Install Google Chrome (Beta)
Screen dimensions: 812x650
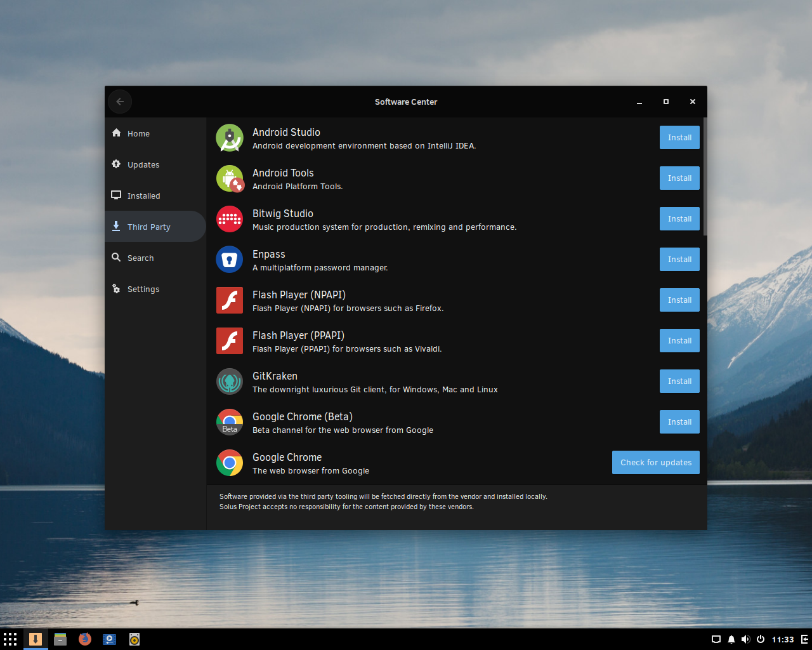[679, 422]
